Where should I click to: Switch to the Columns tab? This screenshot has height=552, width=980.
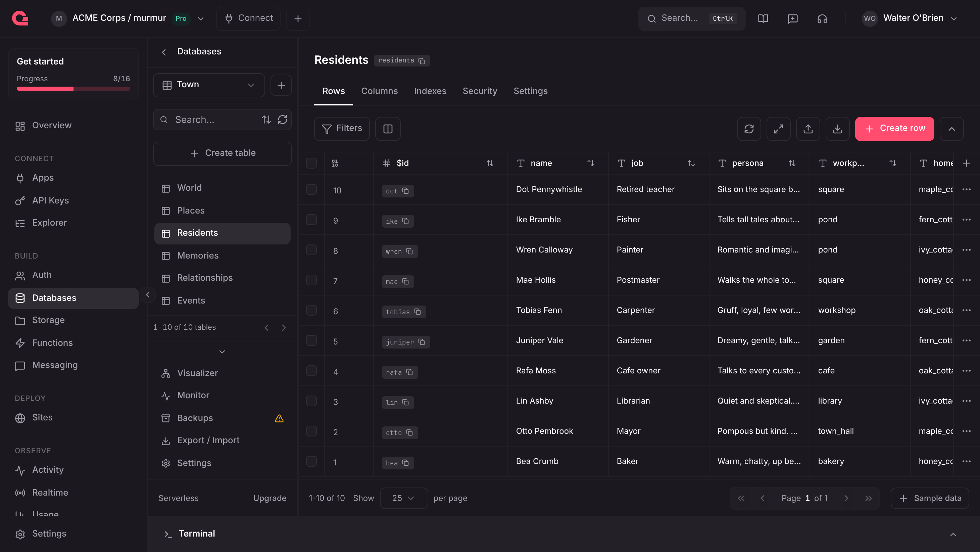379,91
